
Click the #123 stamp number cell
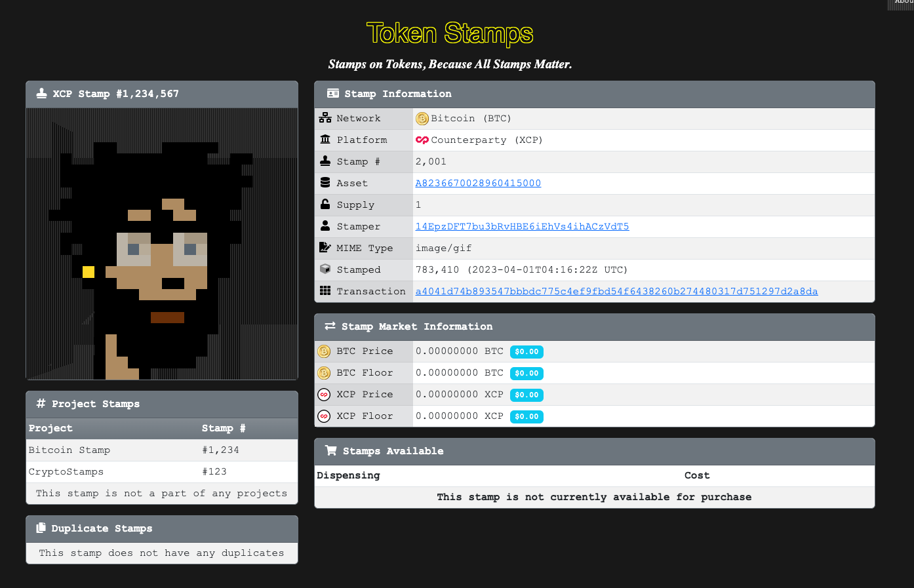tap(214, 472)
